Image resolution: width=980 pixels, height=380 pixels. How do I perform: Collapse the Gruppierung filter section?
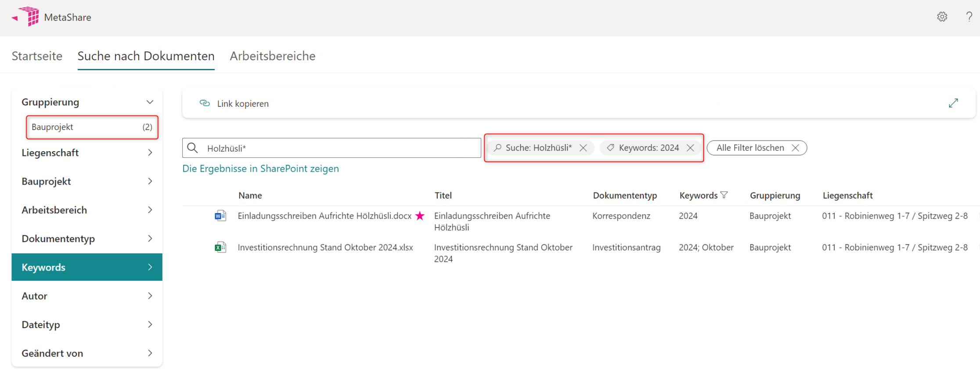[x=150, y=102]
